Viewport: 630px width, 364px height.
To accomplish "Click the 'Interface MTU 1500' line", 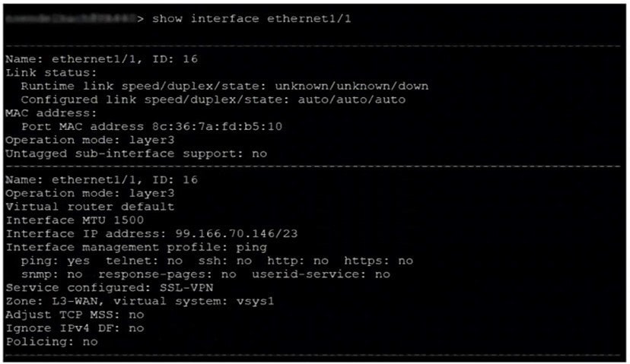I will pyautogui.click(x=75, y=220).
